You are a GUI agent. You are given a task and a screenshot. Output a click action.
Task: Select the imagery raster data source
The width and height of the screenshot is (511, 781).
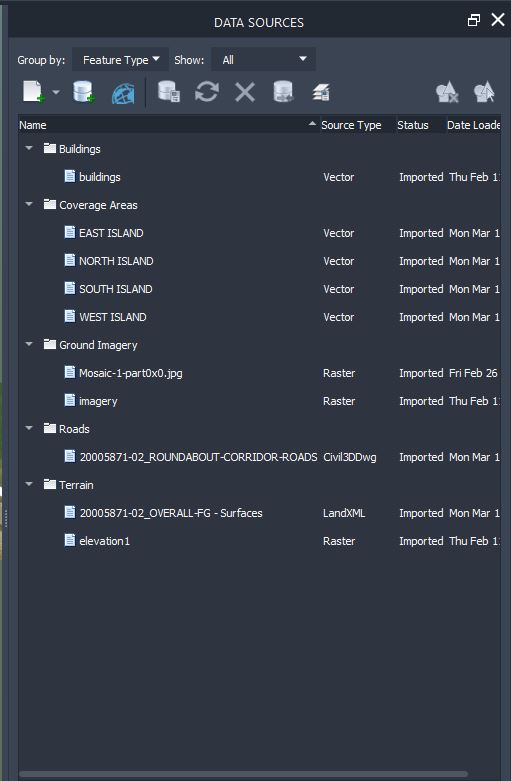[x=259, y=401]
